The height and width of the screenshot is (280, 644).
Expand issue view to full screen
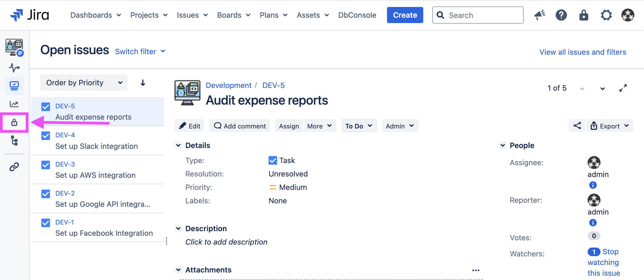point(623,88)
